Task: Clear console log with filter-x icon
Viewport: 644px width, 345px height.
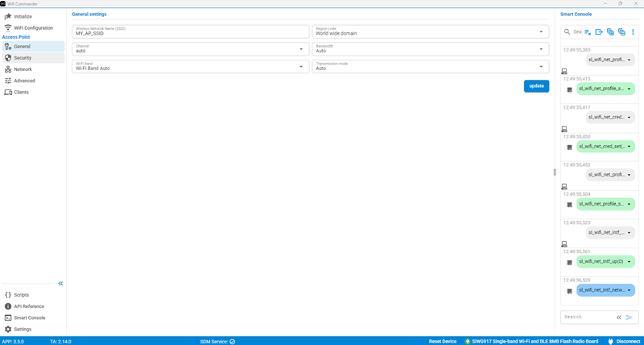Action: point(588,31)
